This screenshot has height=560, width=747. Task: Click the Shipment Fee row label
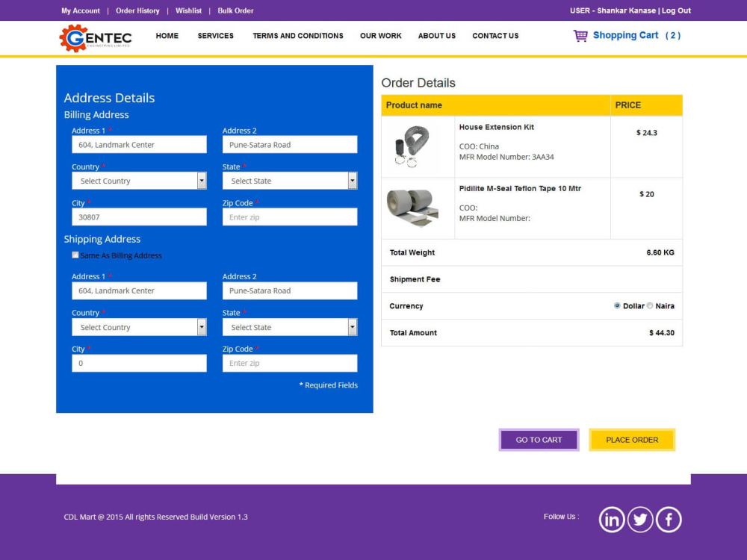point(415,279)
